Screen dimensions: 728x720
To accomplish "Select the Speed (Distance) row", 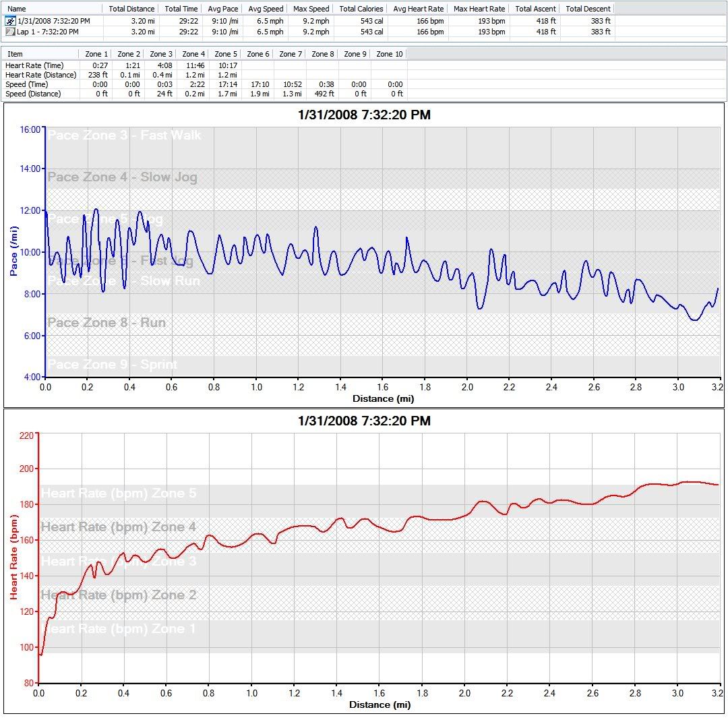I will 33,94.
